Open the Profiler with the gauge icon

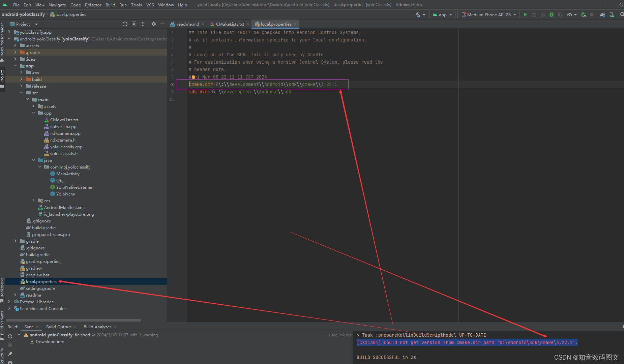(x=569, y=15)
